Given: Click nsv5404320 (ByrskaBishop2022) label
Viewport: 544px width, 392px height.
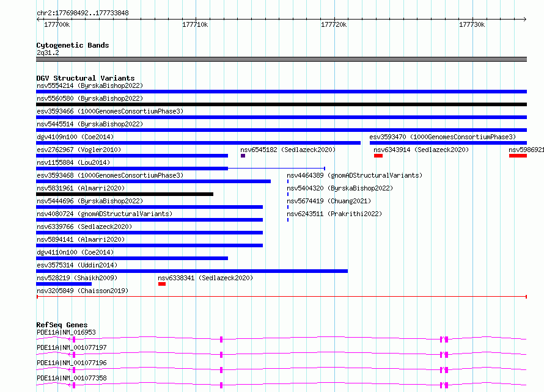Looking at the screenshot, I should click(340, 188).
